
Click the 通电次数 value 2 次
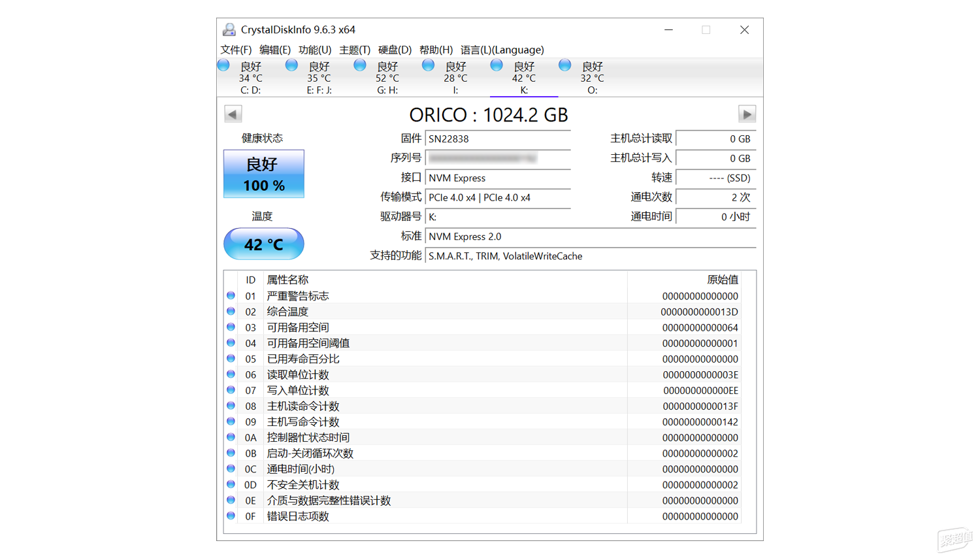click(x=716, y=197)
